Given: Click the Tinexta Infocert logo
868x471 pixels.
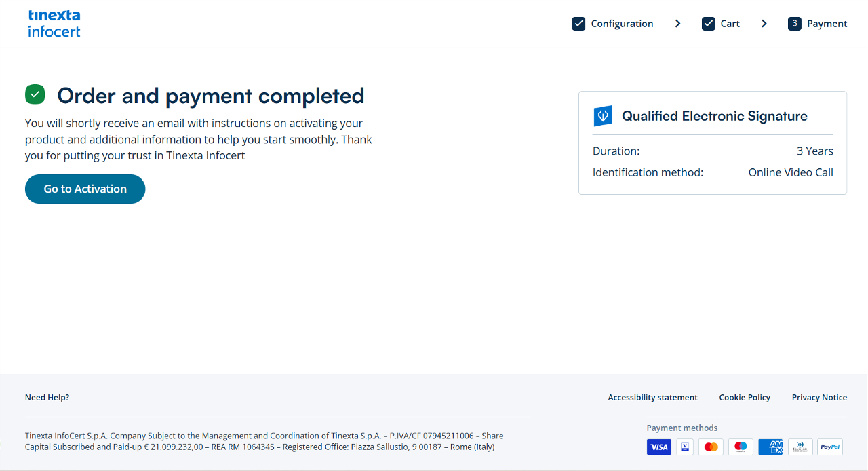Looking at the screenshot, I should tap(54, 24).
